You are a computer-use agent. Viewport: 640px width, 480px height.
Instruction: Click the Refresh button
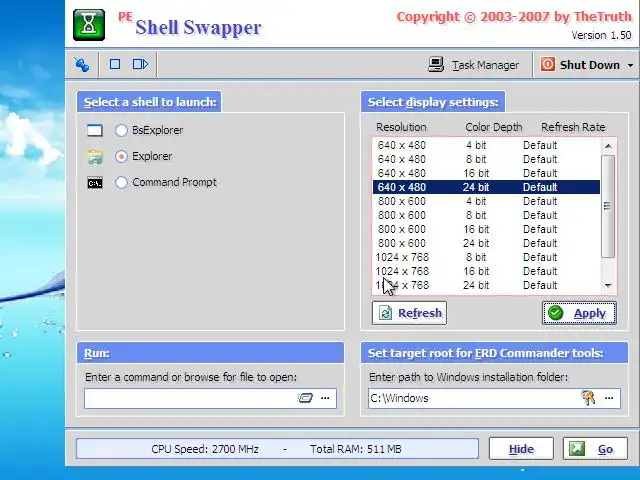409,313
